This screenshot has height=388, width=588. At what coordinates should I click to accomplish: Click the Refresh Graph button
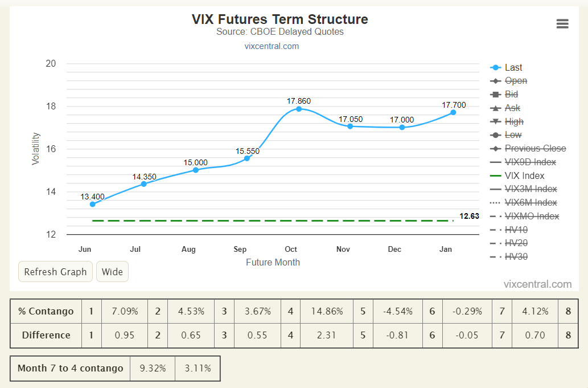[56, 272]
